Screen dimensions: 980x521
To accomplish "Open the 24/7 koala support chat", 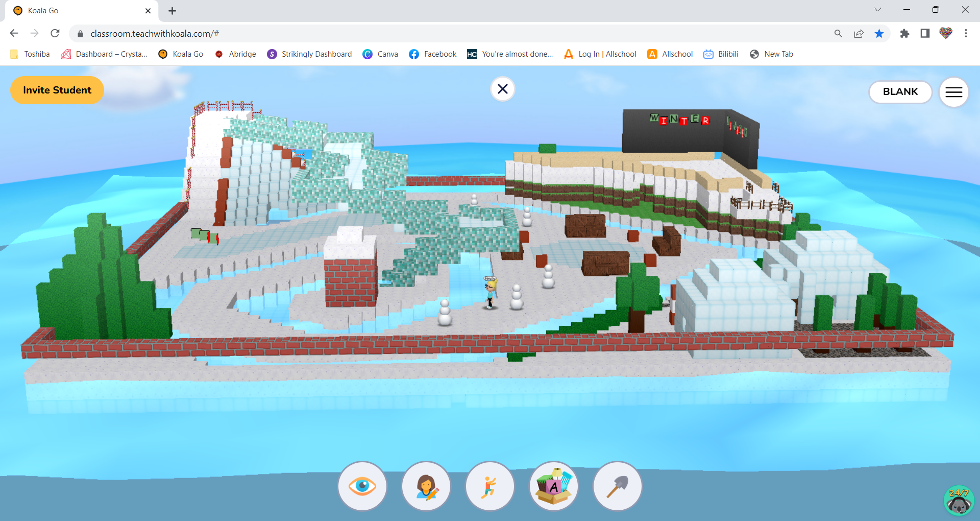I will point(959,500).
